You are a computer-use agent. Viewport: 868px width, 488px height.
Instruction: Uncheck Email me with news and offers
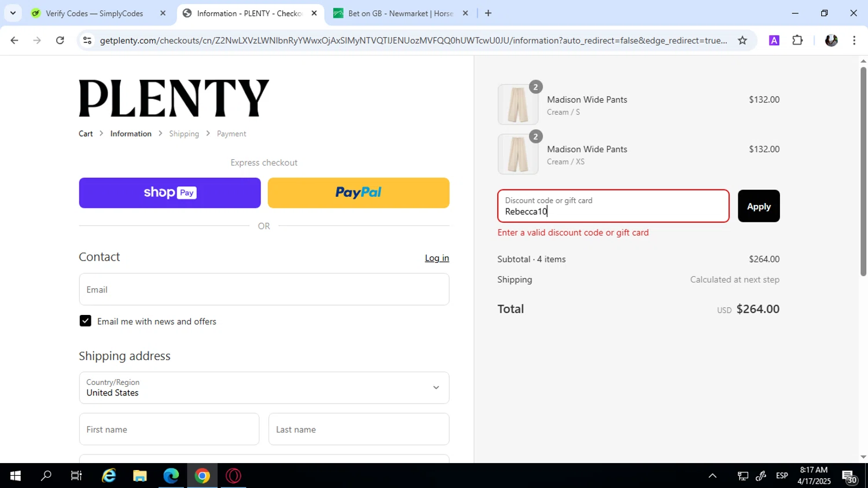[x=86, y=321]
